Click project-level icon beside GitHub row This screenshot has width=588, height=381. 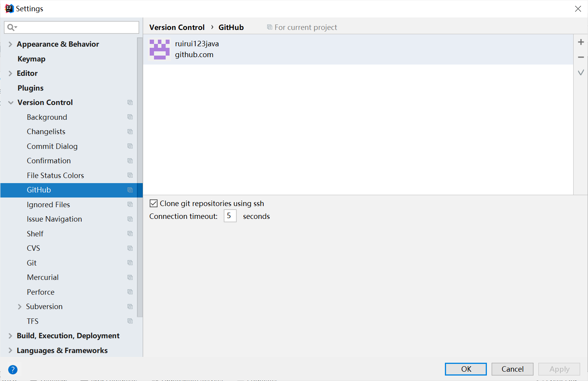130,190
